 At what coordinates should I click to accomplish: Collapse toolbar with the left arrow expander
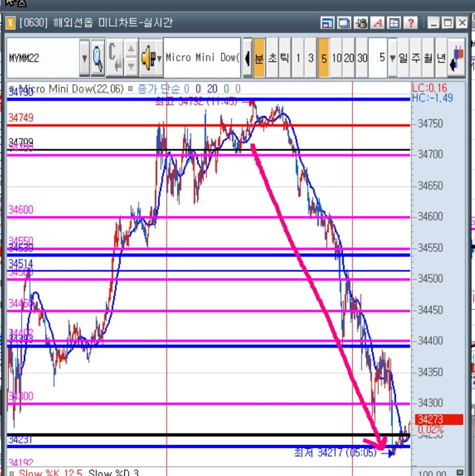[247, 58]
